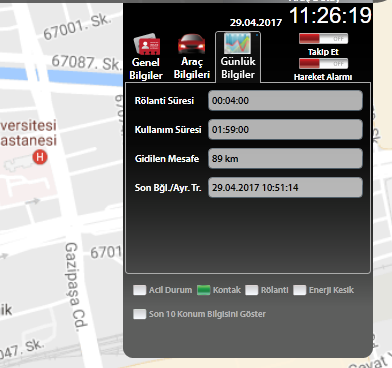Toggle the green Kontak indicator box
The image size is (392, 368).
coord(203,290)
